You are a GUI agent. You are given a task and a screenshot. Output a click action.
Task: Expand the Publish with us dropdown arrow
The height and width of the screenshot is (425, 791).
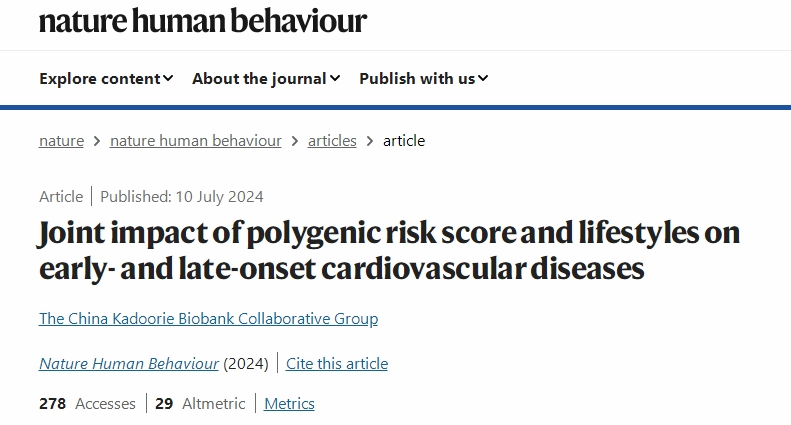(x=483, y=78)
